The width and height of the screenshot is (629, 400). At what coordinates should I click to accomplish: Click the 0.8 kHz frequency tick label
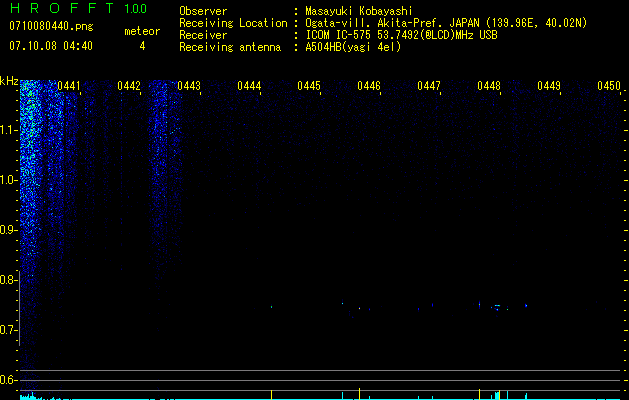[8, 280]
